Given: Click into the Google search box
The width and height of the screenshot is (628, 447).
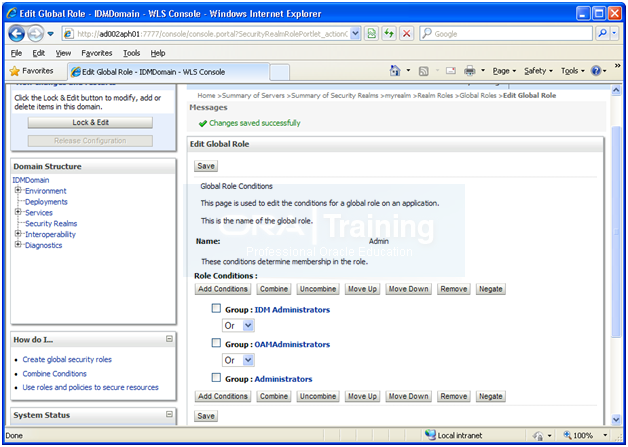Looking at the screenshot, I should click(x=506, y=34).
